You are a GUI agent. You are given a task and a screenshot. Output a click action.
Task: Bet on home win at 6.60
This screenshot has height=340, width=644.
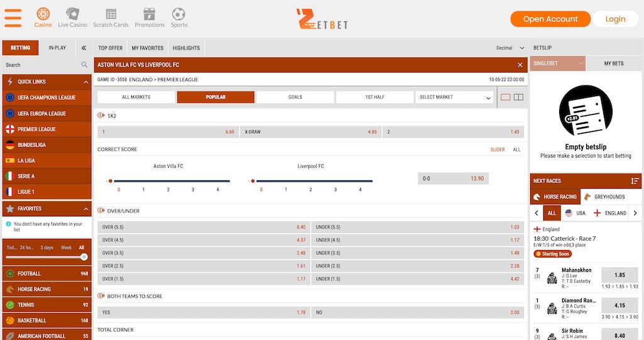tap(168, 132)
